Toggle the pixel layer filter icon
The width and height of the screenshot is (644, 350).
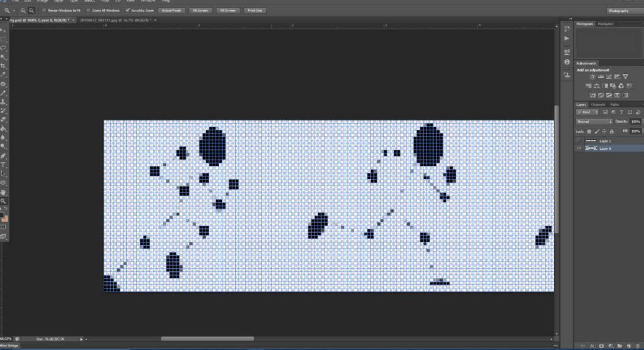click(605, 112)
